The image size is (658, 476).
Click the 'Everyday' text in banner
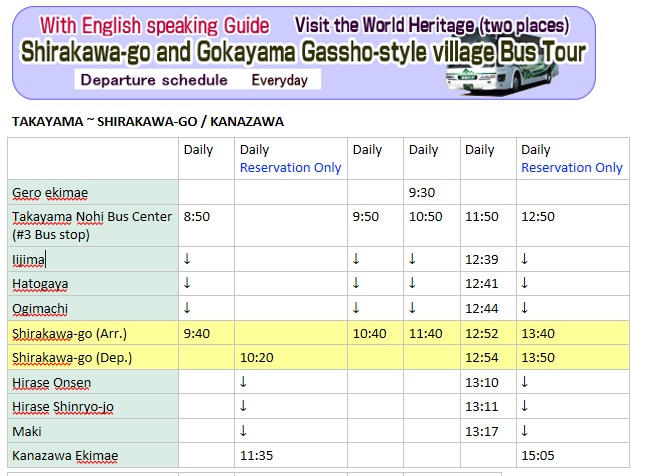pyautogui.click(x=279, y=80)
